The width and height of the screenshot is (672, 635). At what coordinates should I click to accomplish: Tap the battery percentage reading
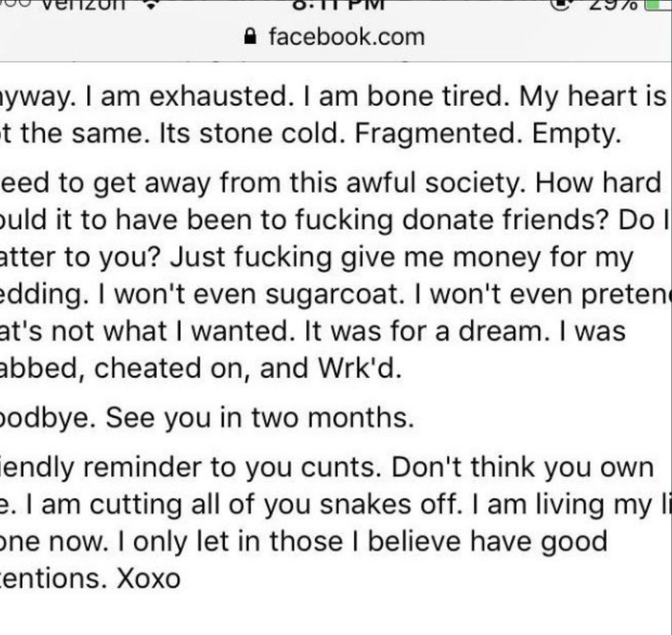tap(615, 3)
